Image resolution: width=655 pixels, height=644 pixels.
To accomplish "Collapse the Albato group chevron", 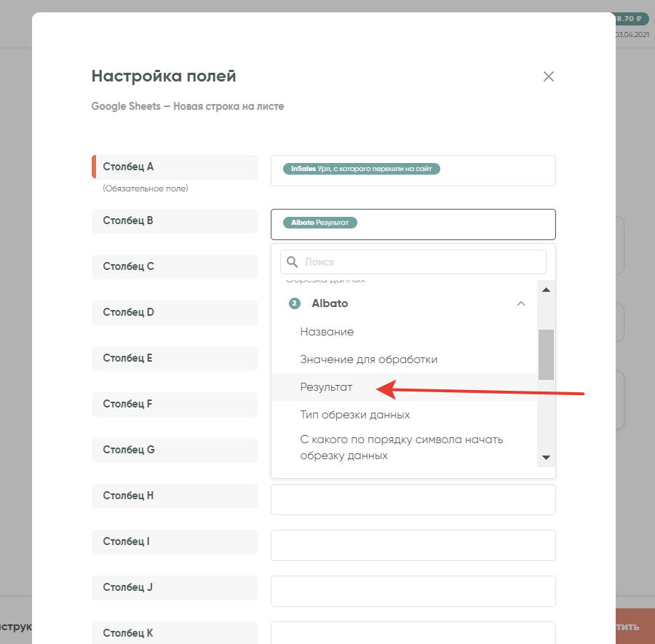I will [x=520, y=303].
